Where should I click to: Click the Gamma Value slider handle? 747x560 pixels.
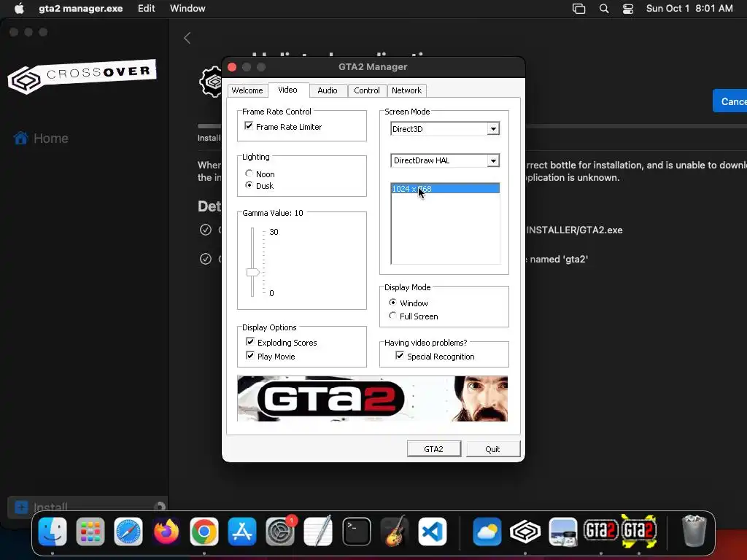(x=252, y=273)
